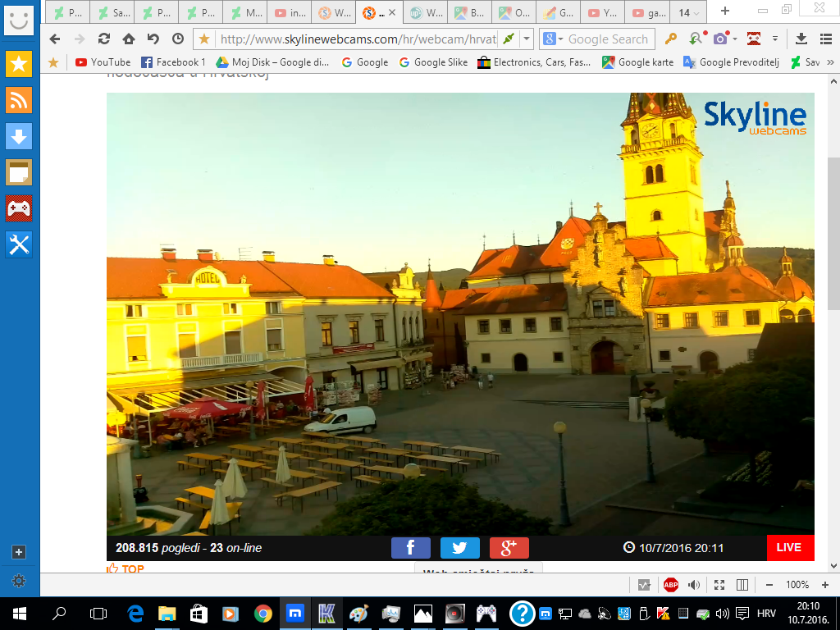Open the game controller sidebar icon
The height and width of the screenshot is (630, 840).
tap(19, 208)
